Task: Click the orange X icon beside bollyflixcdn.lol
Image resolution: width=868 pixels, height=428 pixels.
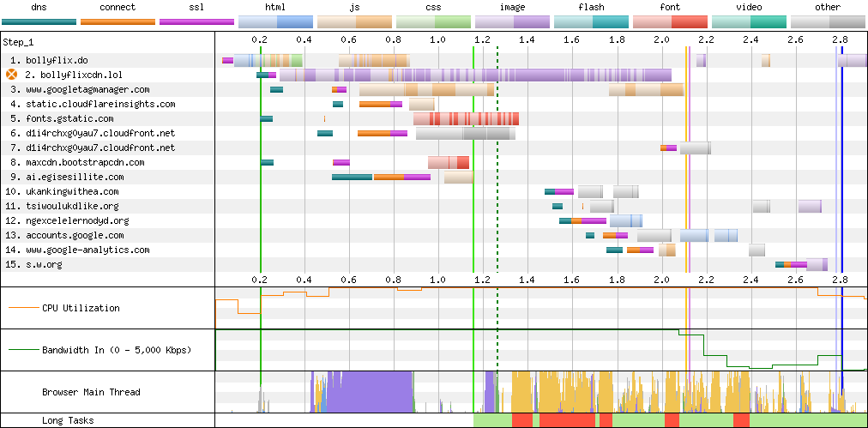Action: coord(12,75)
